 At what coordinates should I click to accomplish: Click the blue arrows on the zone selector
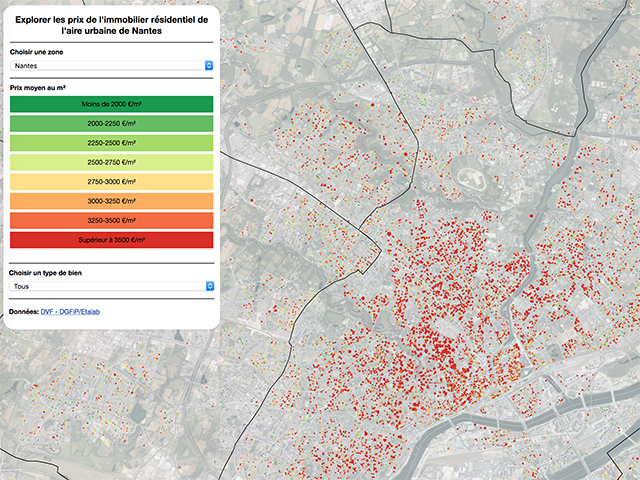tap(208, 65)
